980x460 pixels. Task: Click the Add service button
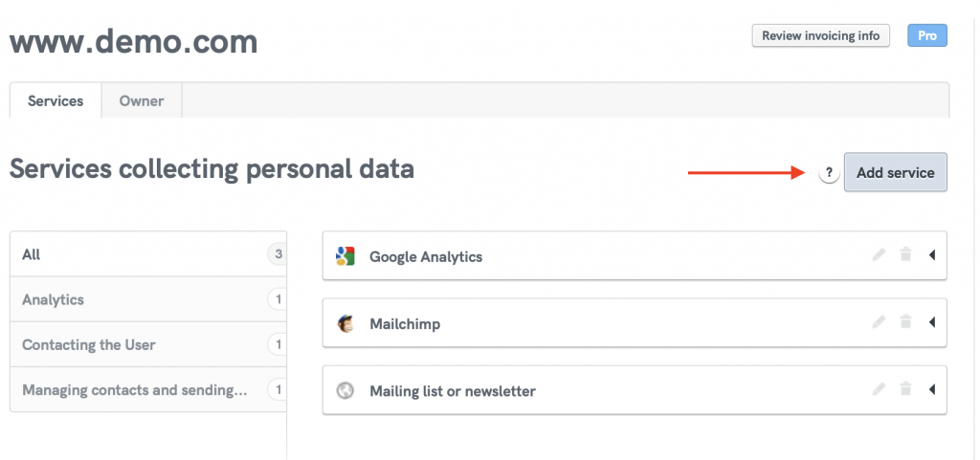click(895, 173)
